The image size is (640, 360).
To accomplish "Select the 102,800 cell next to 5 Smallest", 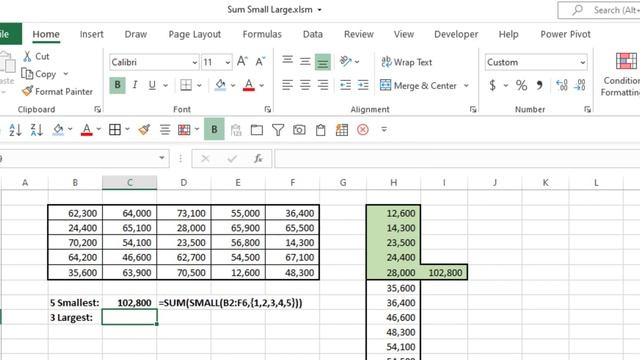I will point(129,302).
